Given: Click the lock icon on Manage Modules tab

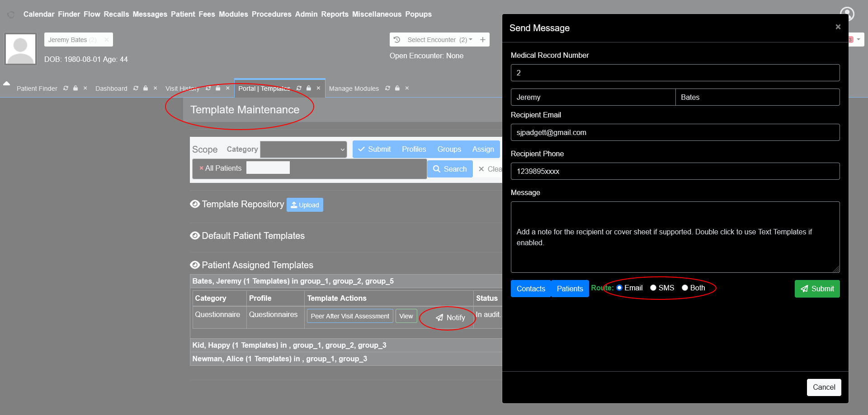Looking at the screenshot, I should click(x=397, y=88).
